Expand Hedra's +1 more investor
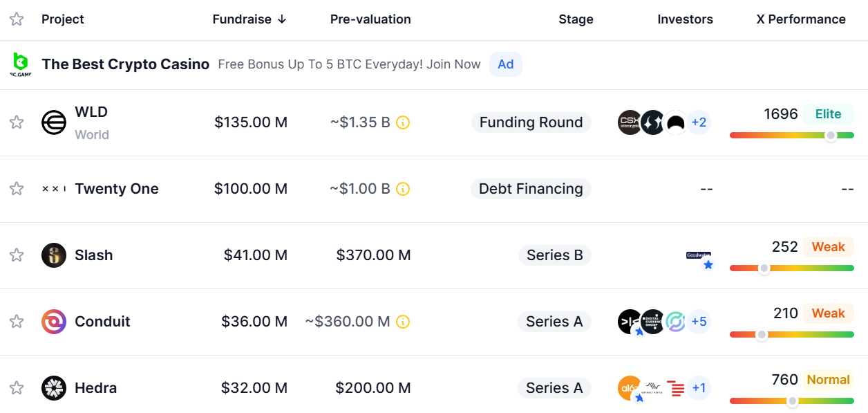Screen dimensions: 868x413 click(699, 388)
